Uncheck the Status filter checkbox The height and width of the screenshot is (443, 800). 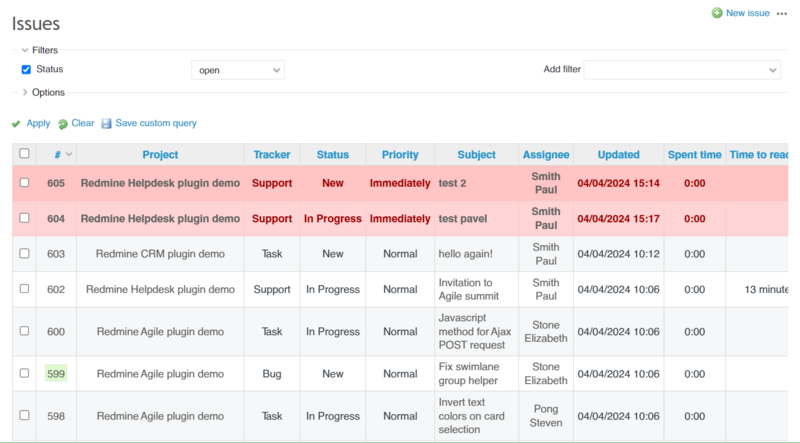click(26, 70)
